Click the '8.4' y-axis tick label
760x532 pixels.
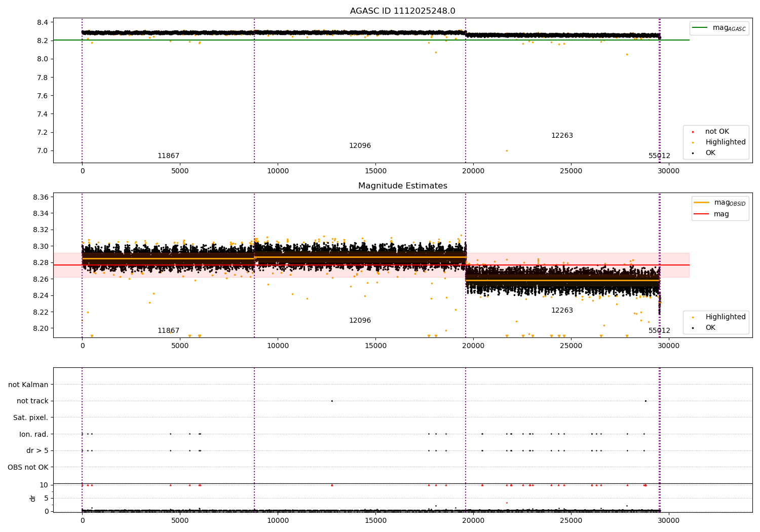(x=43, y=22)
